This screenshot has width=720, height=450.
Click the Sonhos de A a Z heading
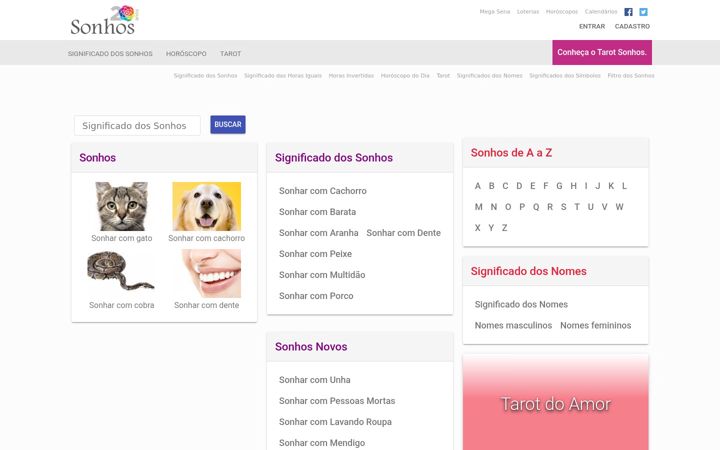click(511, 153)
